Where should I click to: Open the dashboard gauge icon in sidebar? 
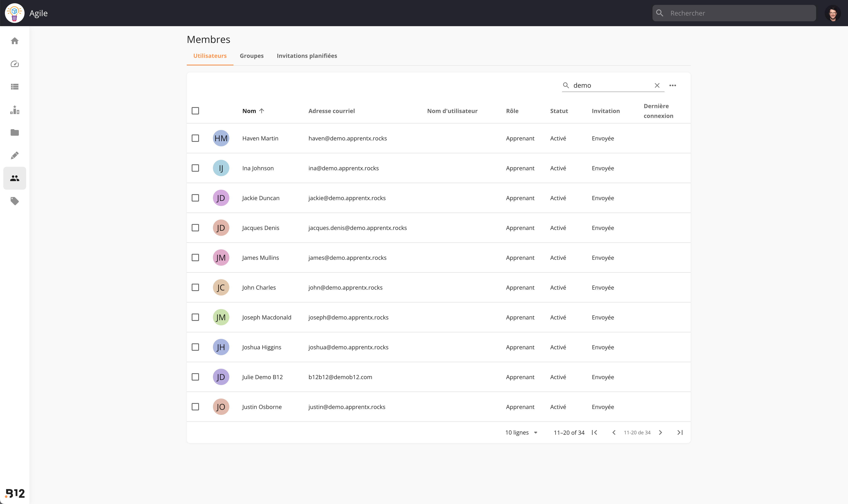coord(15,64)
